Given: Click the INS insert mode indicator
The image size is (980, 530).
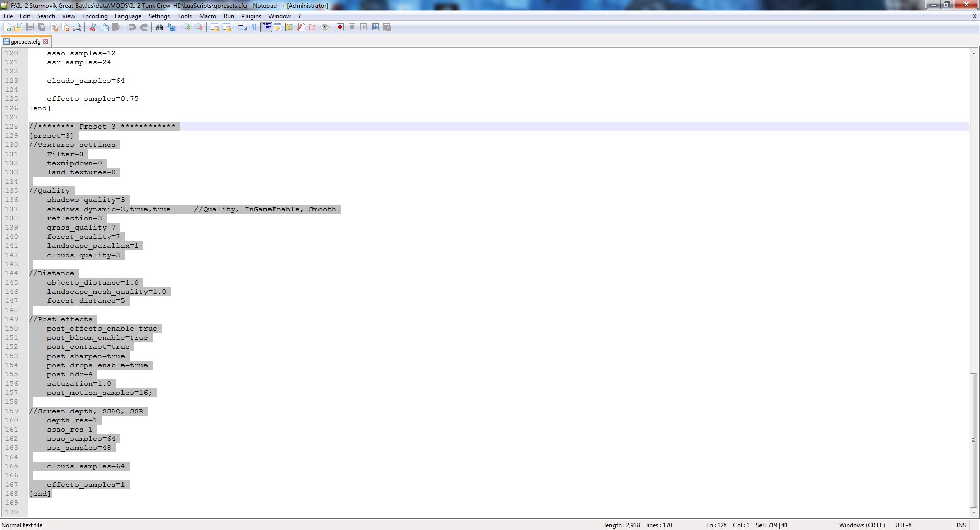Looking at the screenshot, I should tap(961, 525).
